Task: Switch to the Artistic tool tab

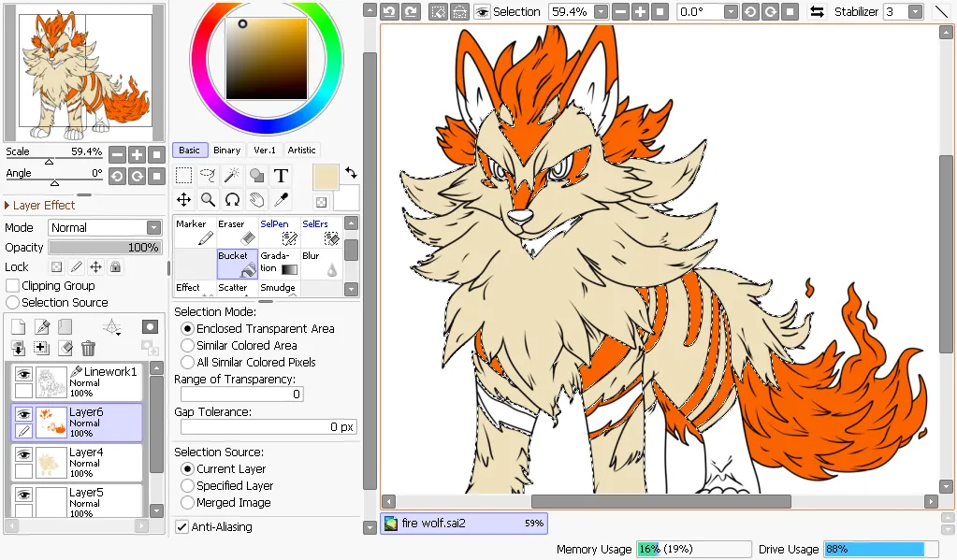Action: 301,151
